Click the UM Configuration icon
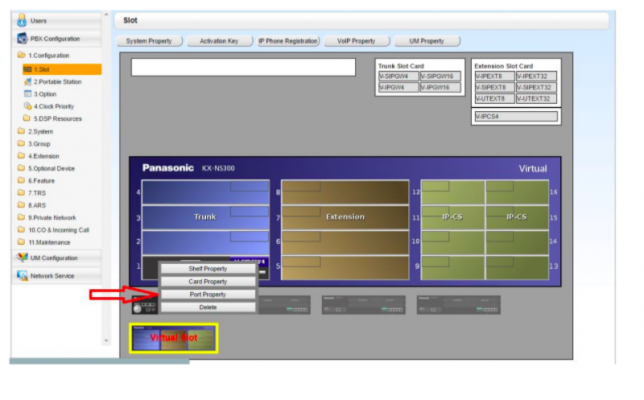This screenshot has height=400, width=644. tap(24, 257)
